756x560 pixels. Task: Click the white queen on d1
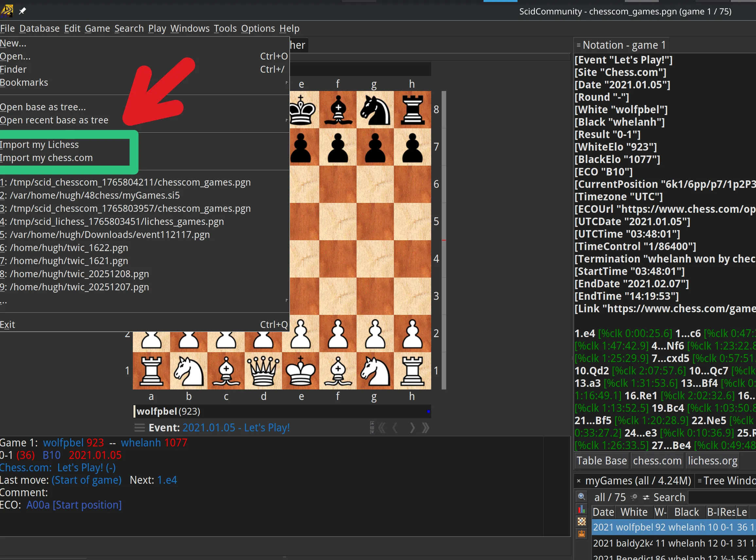tap(263, 371)
